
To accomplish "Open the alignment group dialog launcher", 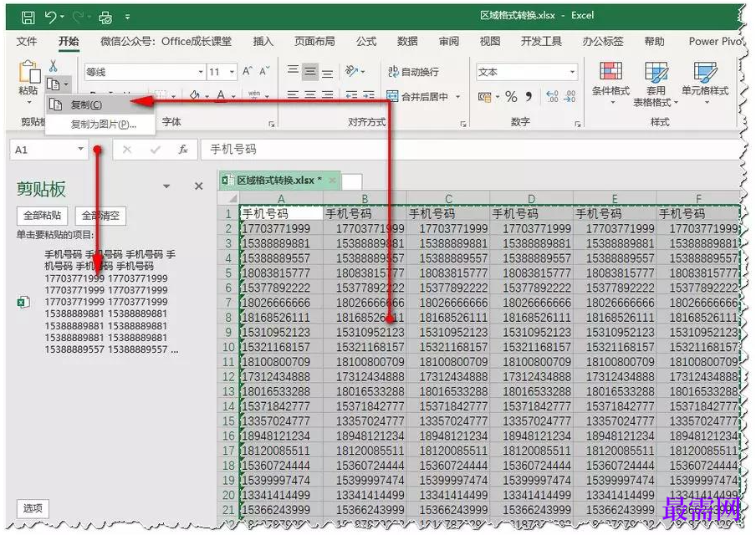I will pos(462,124).
